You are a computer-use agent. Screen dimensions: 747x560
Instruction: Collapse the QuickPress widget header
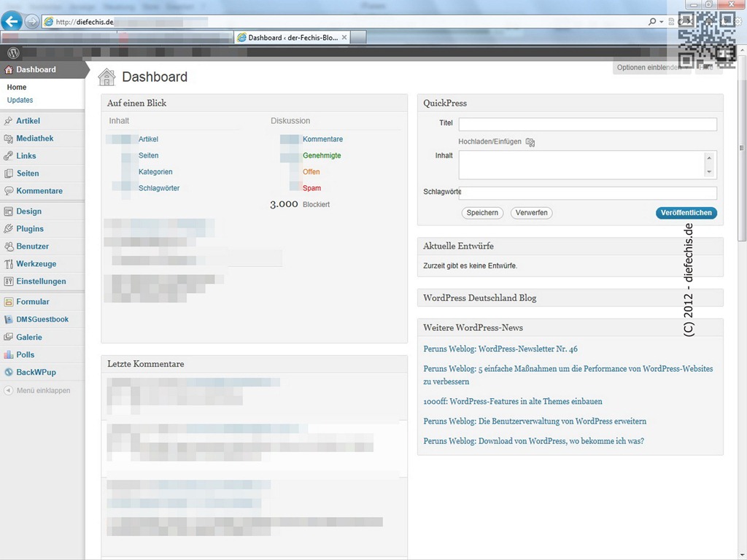[x=570, y=103]
